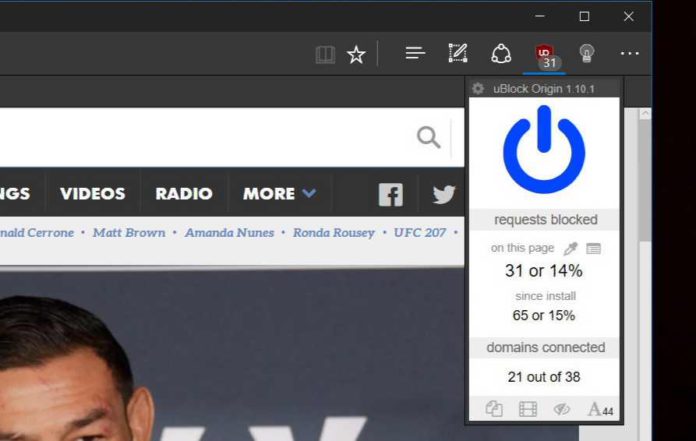The width and height of the screenshot is (696, 441).
Task: Open the Twitter bird icon link
Action: [x=444, y=194]
